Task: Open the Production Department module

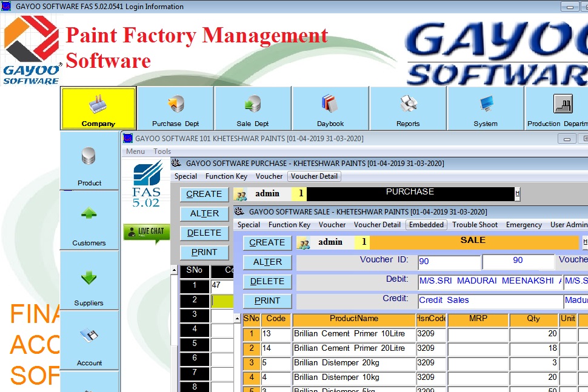Action: (556, 108)
